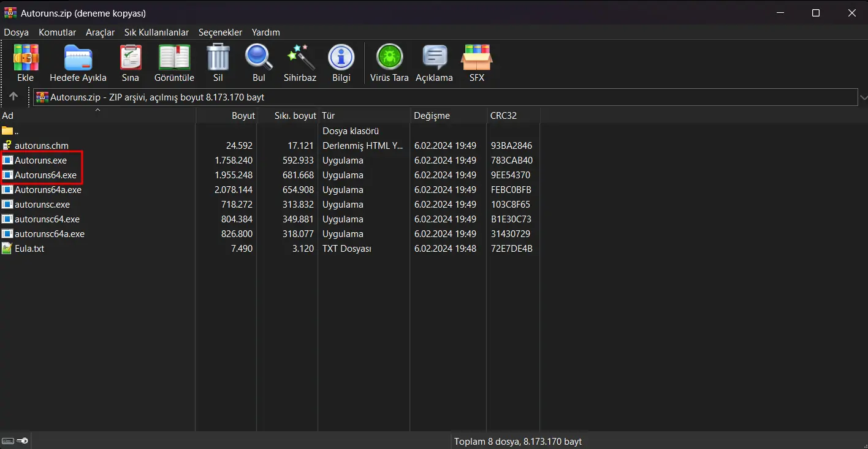868x449 pixels.
Task: Click the packed size 681.668
Action: coord(299,175)
